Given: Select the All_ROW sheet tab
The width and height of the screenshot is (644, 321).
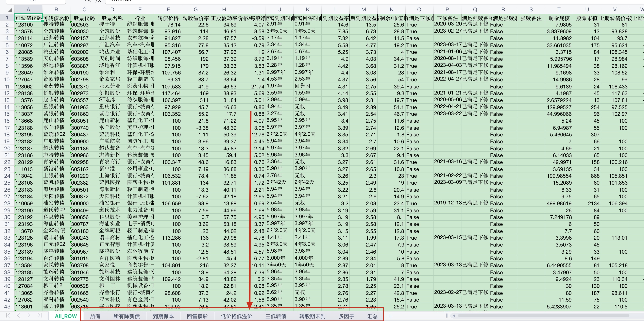Looking at the screenshot, I should (66, 316).
